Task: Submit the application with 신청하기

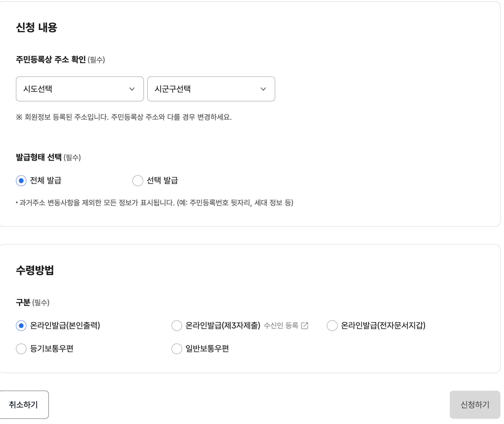Action: 475,404
